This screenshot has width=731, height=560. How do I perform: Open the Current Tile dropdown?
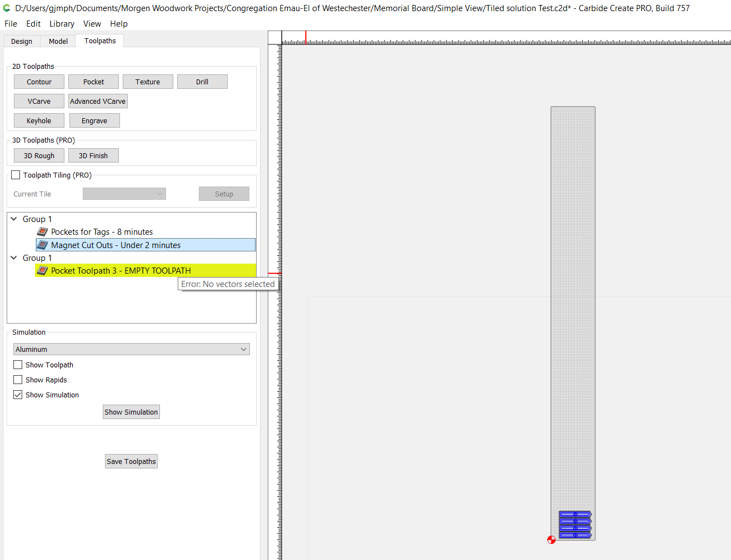click(124, 194)
